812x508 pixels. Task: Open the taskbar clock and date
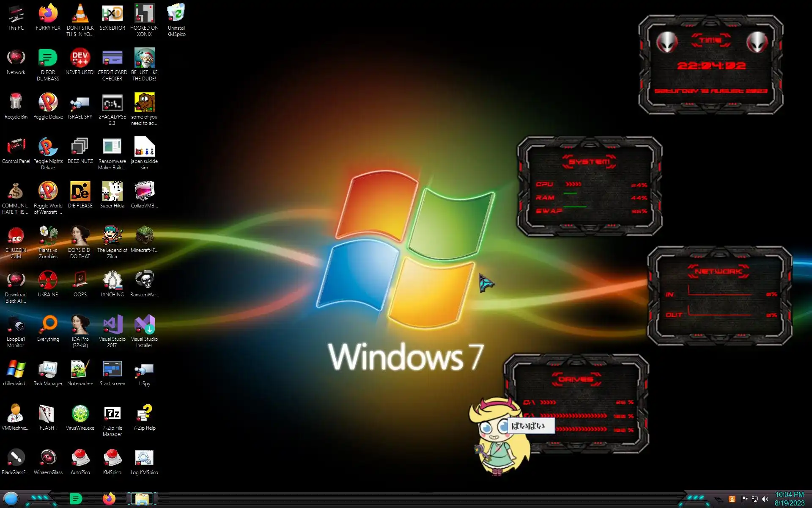pyautogui.click(x=789, y=499)
